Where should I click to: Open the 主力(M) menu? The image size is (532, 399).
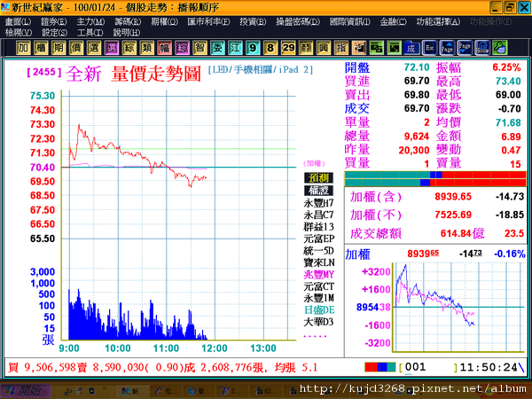[x=90, y=22]
